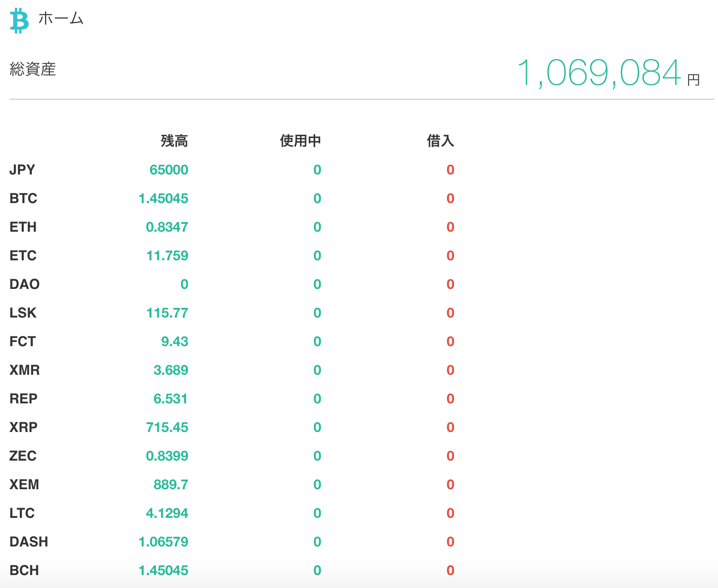This screenshot has width=718, height=588.
Task: Click the DASH 借入 value
Action: 450,541
